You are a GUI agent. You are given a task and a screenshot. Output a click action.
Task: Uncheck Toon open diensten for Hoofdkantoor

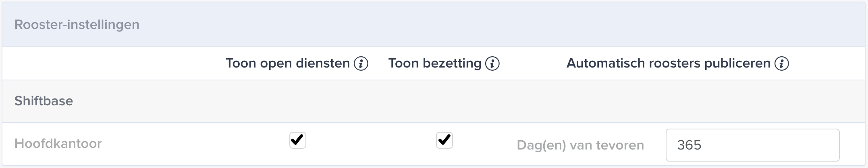click(x=297, y=140)
